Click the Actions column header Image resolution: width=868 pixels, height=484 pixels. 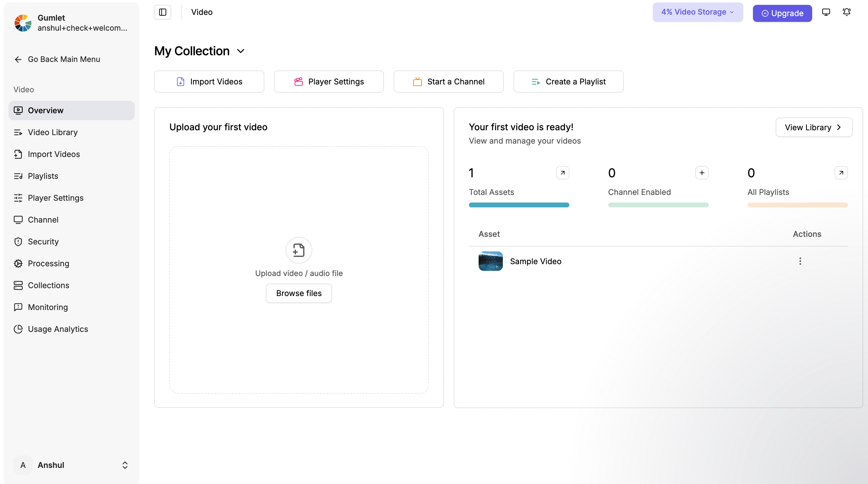tap(807, 234)
